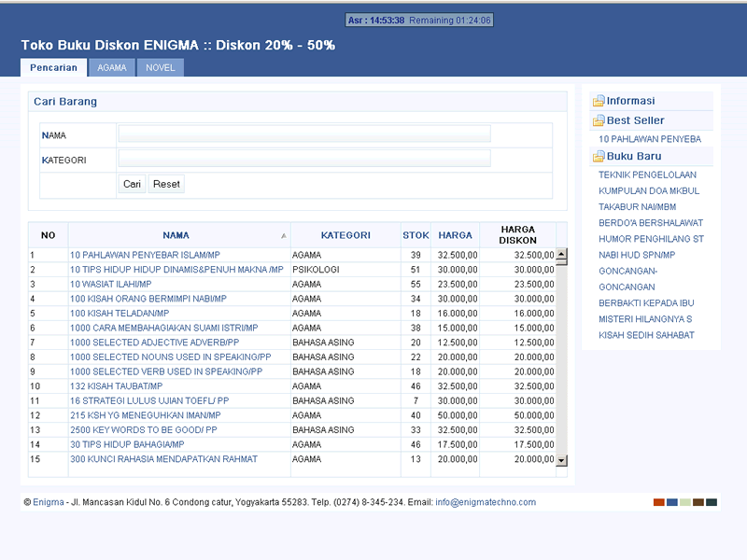Open BERDO'A BERSHALAWAT link

coord(651,223)
